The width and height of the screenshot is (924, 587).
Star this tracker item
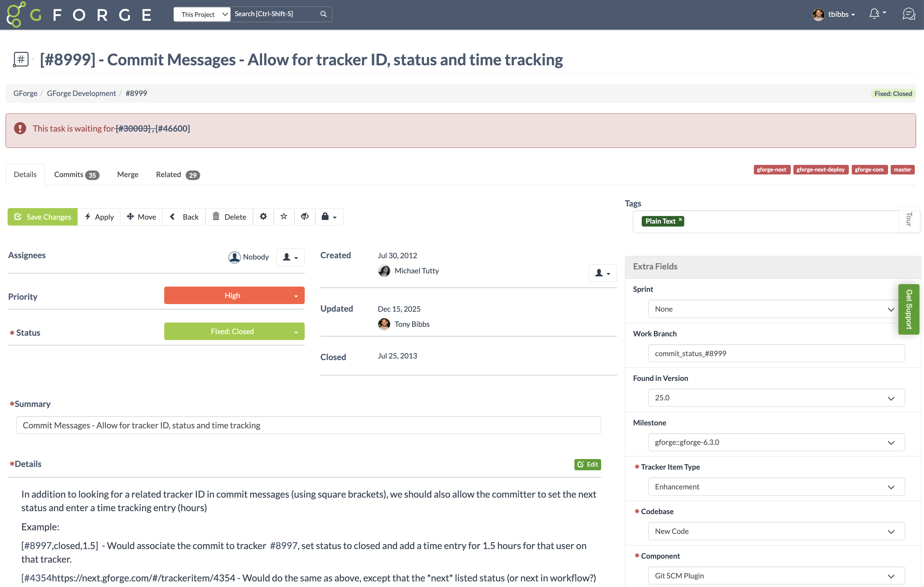coord(284,217)
